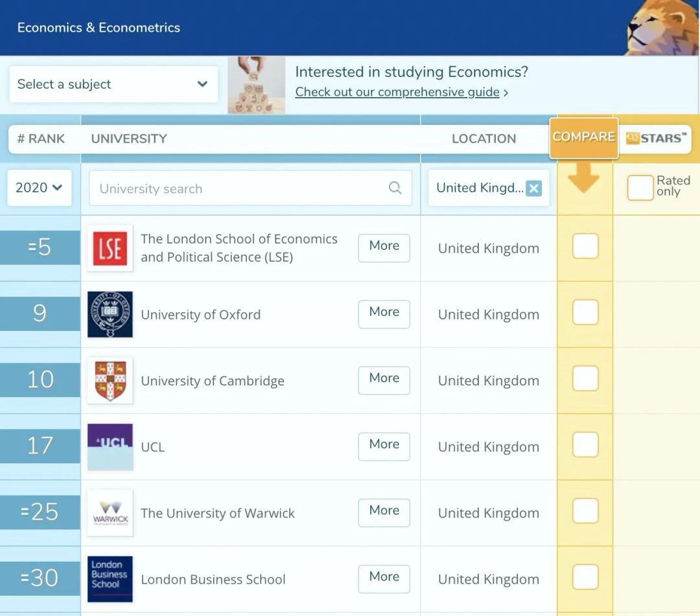Click the University of Oxford crest
Screen dimensions: 700x616
tap(110, 314)
